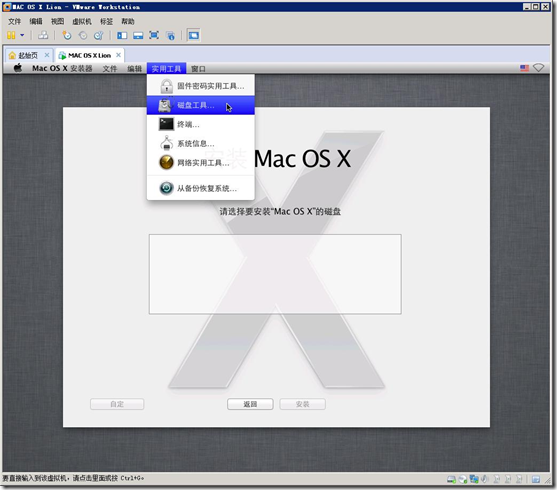Choose 从备份恢复系统… from the menu
This screenshot has height=490, width=557.
(x=201, y=188)
